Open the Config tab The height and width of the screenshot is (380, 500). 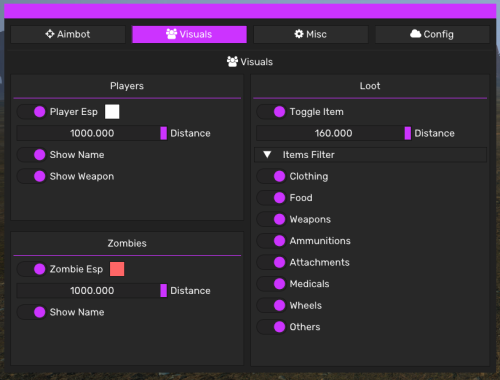point(432,34)
